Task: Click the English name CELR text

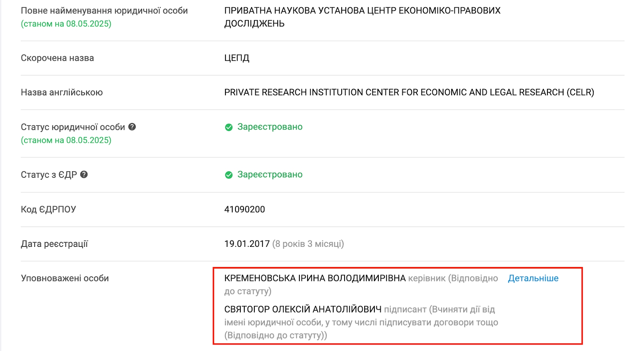Action: [x=580, y=92]
